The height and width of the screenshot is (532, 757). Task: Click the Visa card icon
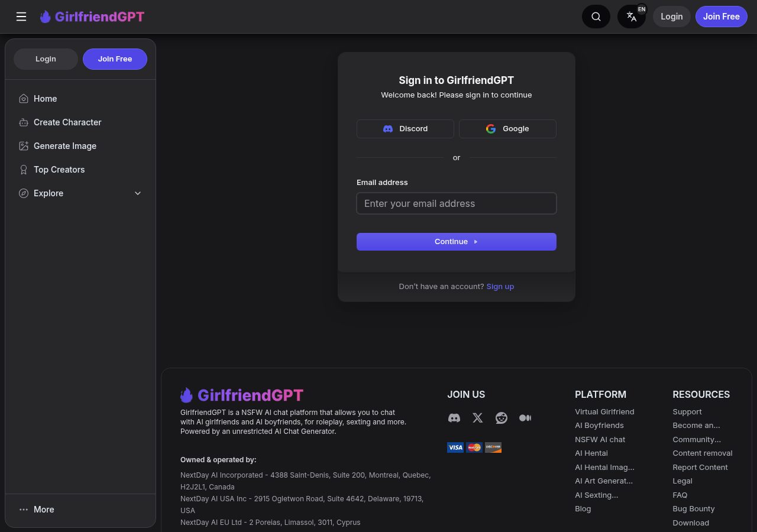pos(455,447)
